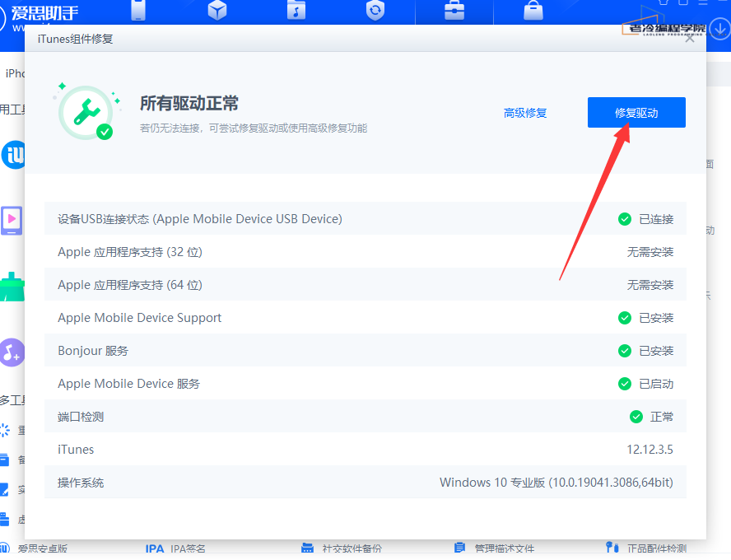This screenshot has width=731, height=560.
Task: Click the green check beside 正常 in 端口检测 row
Action: tap(636, 417)
